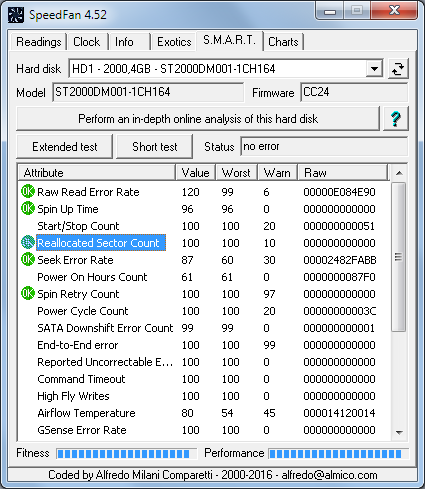Click Worst value 54 of Airflow Temperature
The height and width of the screenshot is (489, 425).
(227, 413)
